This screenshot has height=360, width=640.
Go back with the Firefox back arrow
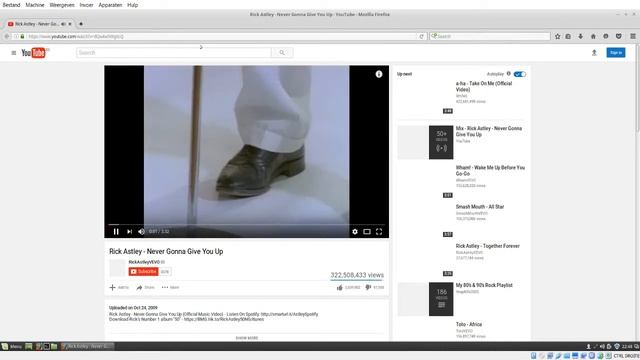pyautogui.click(x=7, y=36)
